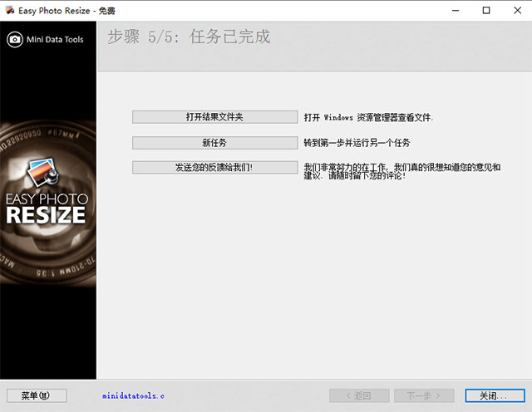This screenshot has height=412, width=532.
Task: Start a new task with 新任务
Action: (214, 143)
